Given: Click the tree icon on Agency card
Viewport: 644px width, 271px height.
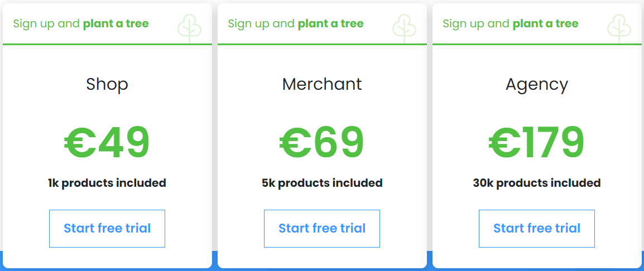Looking at the screenshot, I should click(619, 29).
